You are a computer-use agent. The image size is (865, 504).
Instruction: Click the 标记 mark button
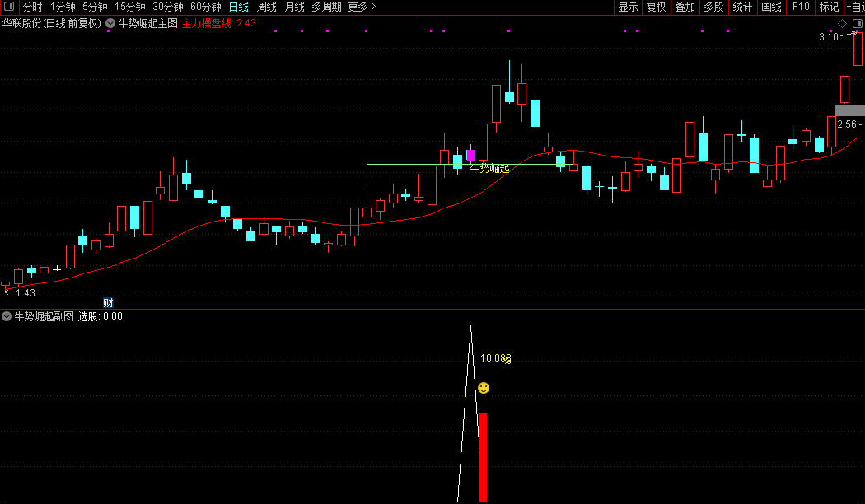[x=829, y=7]
